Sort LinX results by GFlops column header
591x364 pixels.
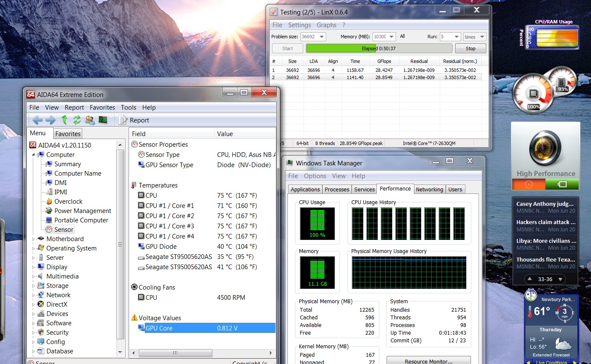pyautogui.click(x=384, y=61)
